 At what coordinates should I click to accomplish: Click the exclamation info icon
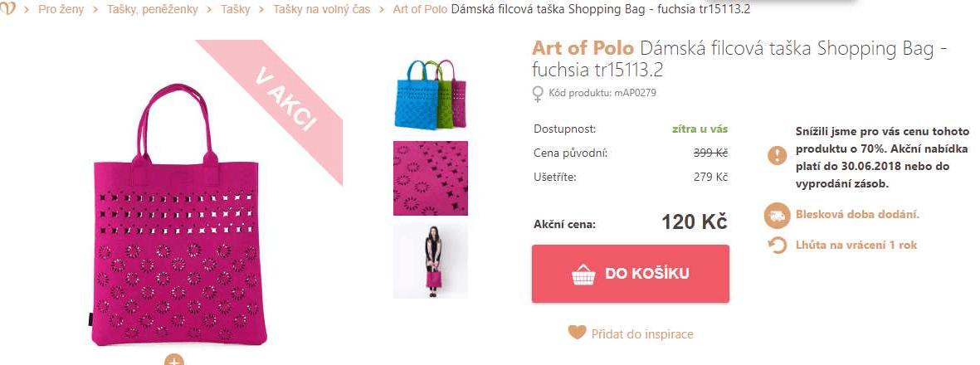tap(777, 155)
